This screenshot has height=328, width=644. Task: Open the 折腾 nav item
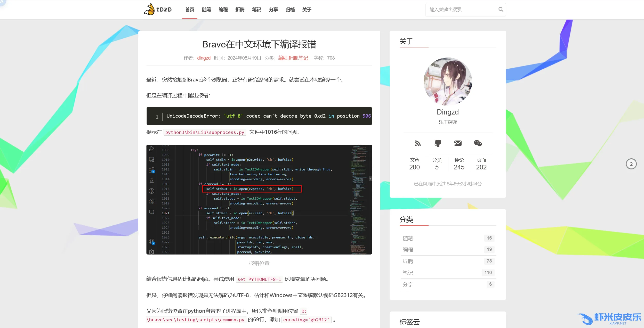click(x=240, y=10)
